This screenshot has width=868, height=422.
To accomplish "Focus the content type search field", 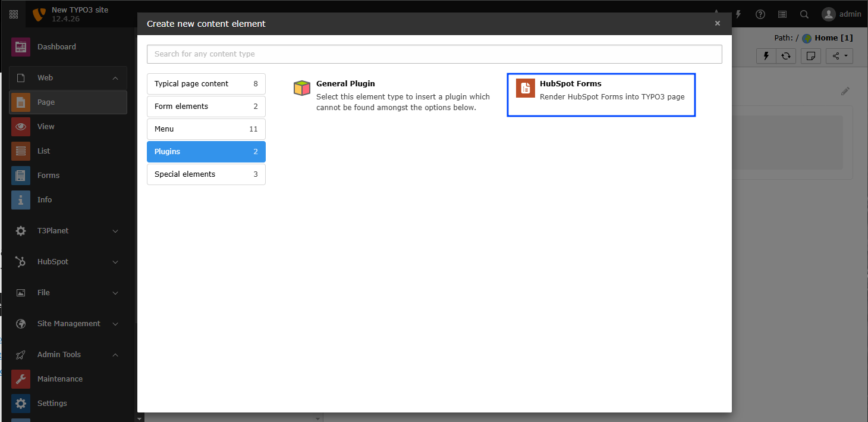I will (x=435, y=54).
